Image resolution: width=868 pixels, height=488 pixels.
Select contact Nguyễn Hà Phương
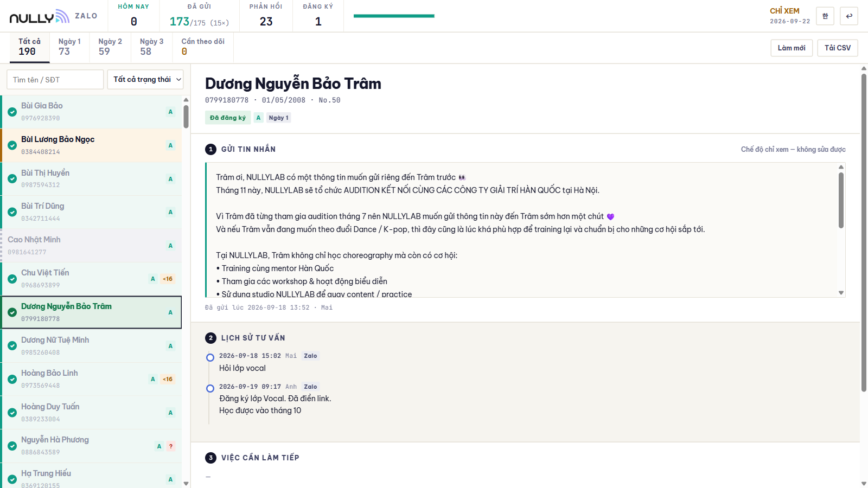(x=91, y=446)
